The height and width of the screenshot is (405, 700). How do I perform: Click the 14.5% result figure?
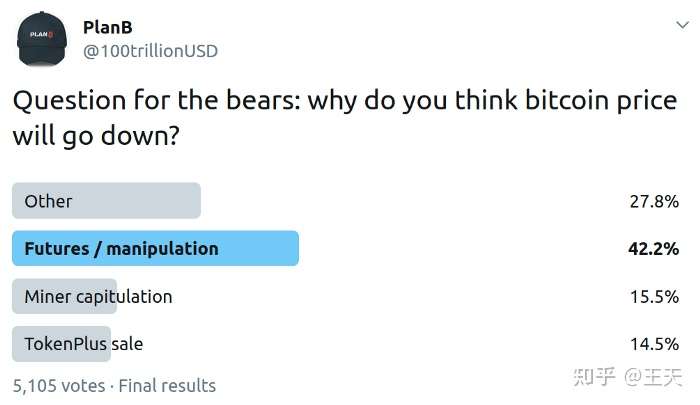654,344
